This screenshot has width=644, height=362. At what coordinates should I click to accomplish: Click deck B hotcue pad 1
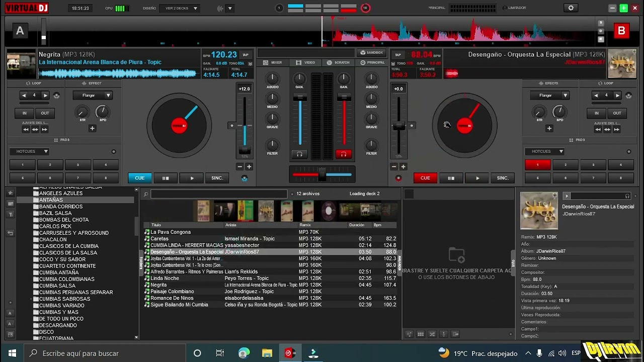pyautogui.click(x=537, y=165)
